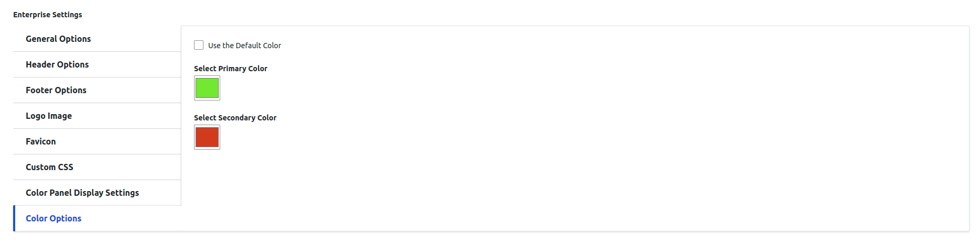Click the Enterprise Settings heading
The width and height of the screenshot is (980, 245).
[48, 15]
